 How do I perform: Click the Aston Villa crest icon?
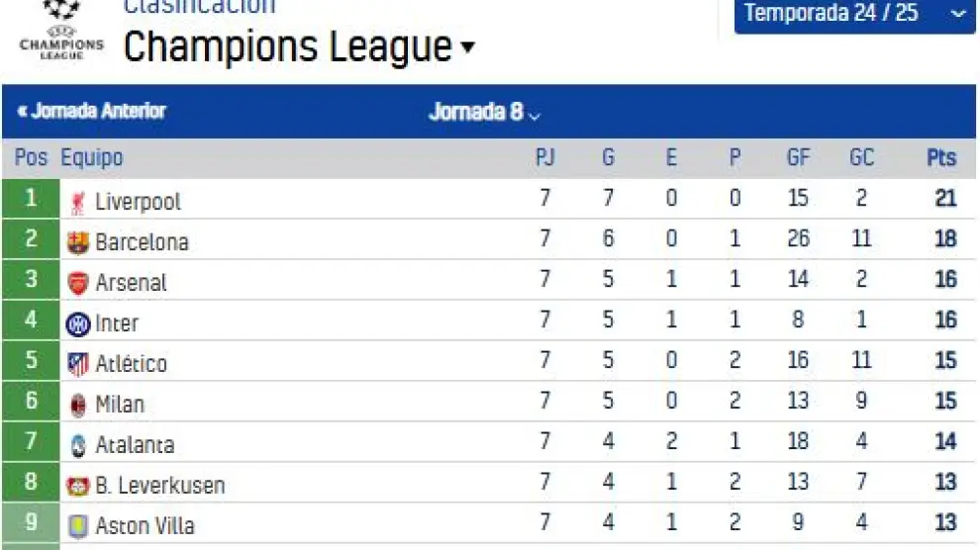pyautogui.click(x=78, y=526)
